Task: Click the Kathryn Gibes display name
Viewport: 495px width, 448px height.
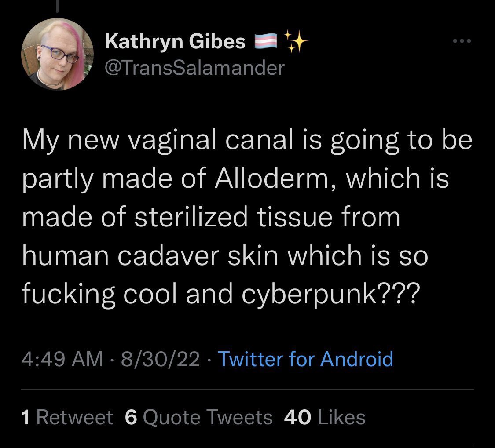Action: 176,42
